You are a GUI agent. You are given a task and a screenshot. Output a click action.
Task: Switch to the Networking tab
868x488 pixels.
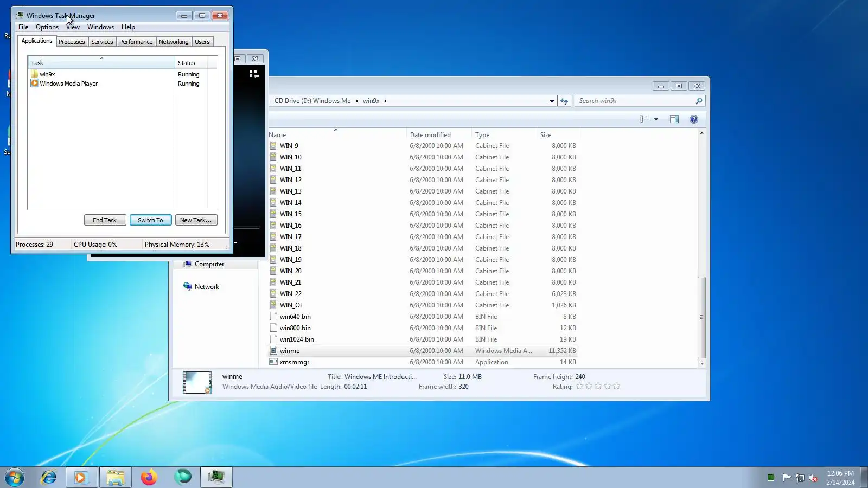point(174,42)
